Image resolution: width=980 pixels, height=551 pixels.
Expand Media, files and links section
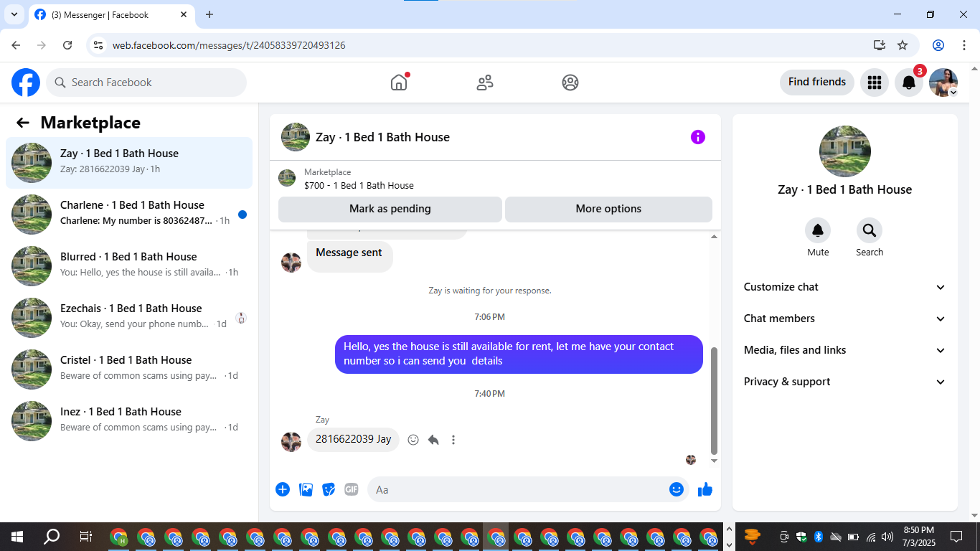click(x=845, y=350)
